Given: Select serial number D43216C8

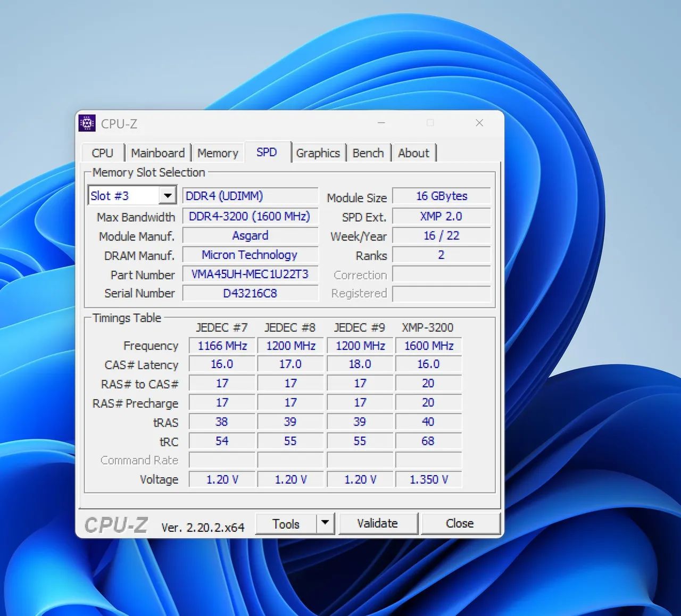Looking at the screenshot, I should (x=250, y=293).
